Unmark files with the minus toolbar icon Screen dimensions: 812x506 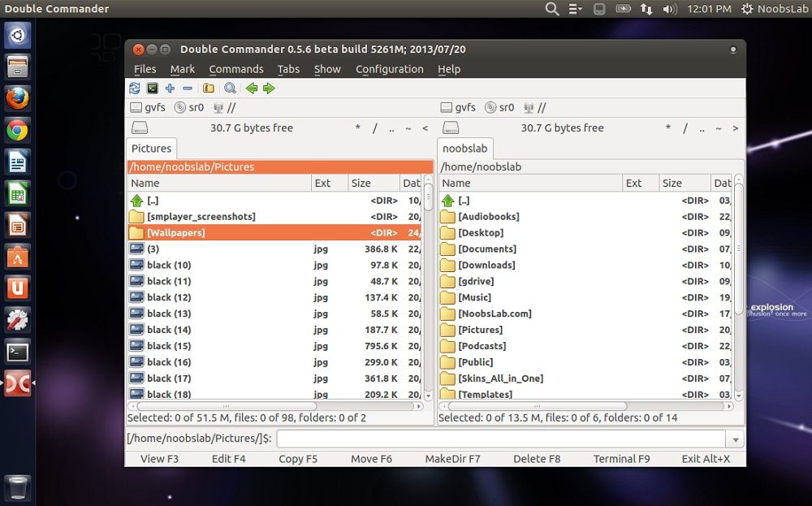click(x=188, y=88)
